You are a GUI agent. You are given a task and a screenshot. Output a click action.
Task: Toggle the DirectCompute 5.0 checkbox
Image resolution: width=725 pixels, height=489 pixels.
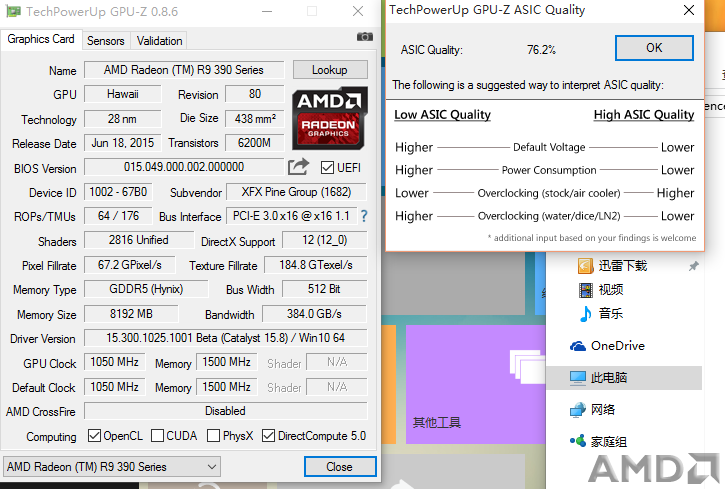[x=268, y=435]
